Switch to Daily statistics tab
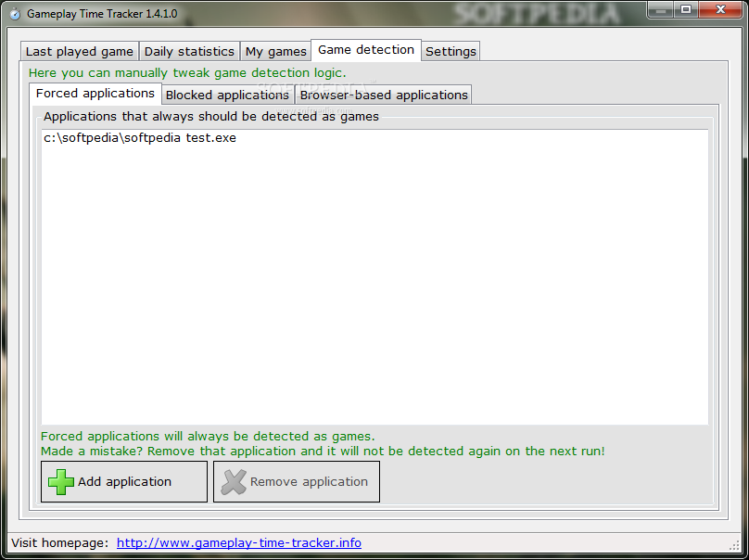The width and height of the screenshot is (749, 560). pos(189,51)
